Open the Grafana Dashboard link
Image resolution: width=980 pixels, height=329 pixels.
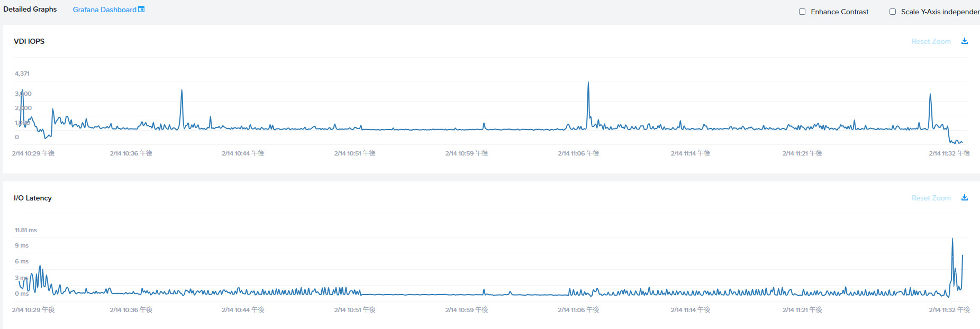(105, 10)
